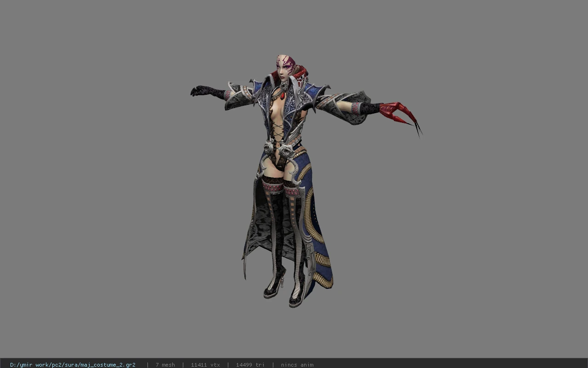Click the file path 'D:/ymir work/pc2/sura/maj_costume_2.gr2'
This screenshot has height=368, width=588.
[x=73, y=365]
